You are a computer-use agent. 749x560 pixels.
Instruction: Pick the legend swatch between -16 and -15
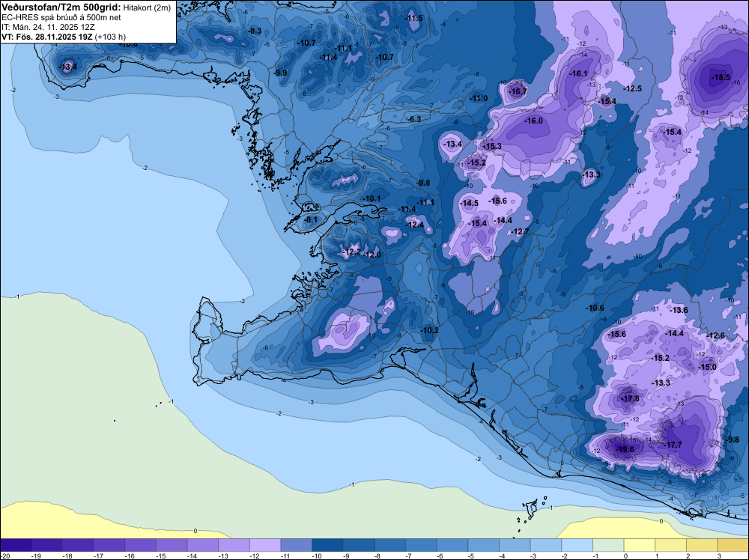141,545
